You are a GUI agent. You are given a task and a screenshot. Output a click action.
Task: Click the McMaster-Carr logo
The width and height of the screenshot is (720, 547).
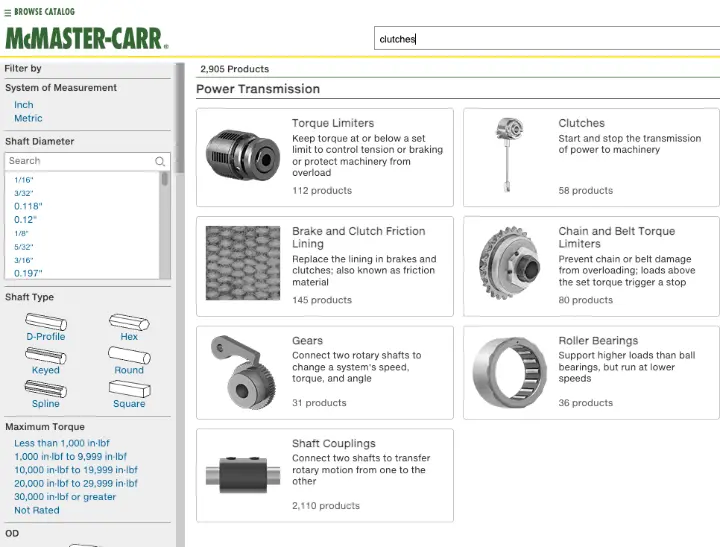(87, 38)
